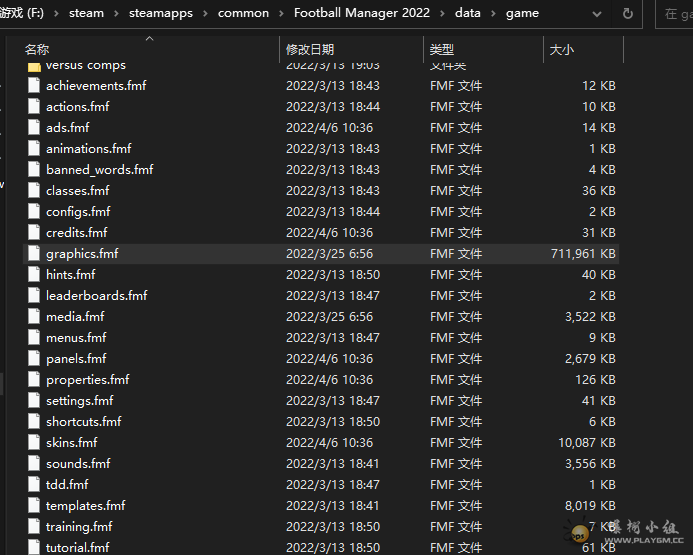Expand the chevron after 'Football Manager 2022'
The width and height of the screenshot is (693, 555).
pyautogui.click(x=442, y=14)
